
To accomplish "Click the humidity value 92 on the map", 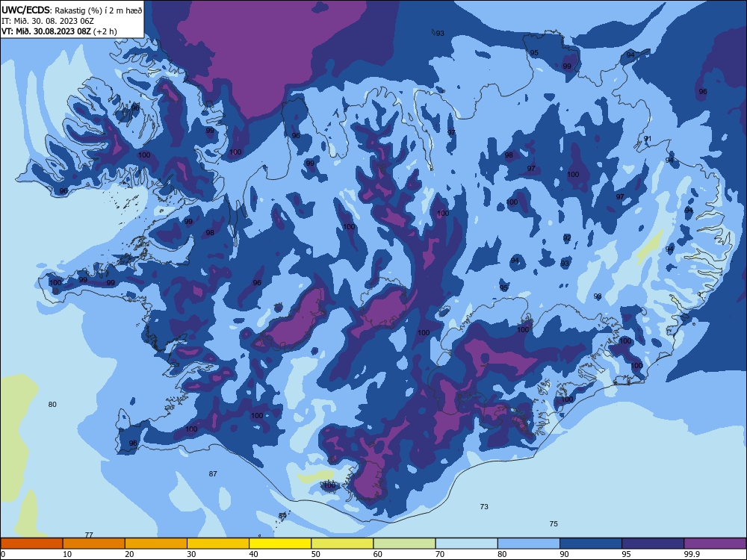I will pos(567,238).
